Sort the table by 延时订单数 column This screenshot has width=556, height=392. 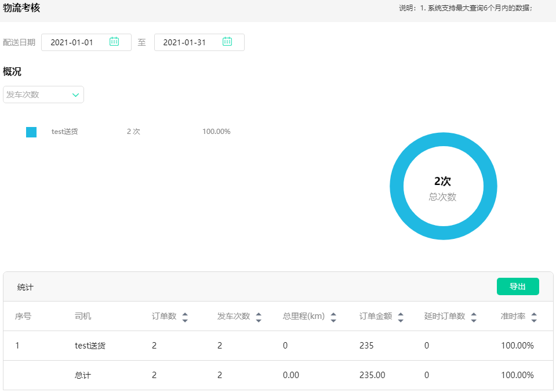(474, 316)
